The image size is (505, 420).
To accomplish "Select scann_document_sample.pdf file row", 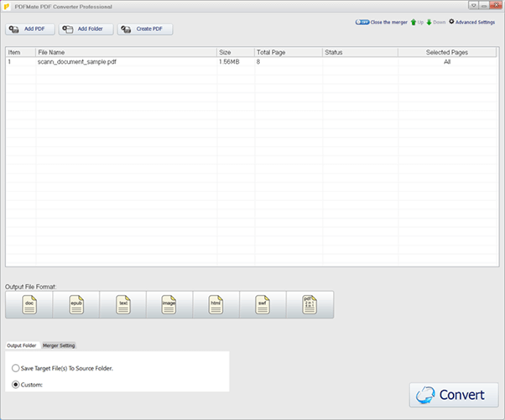I will [251, 62].
